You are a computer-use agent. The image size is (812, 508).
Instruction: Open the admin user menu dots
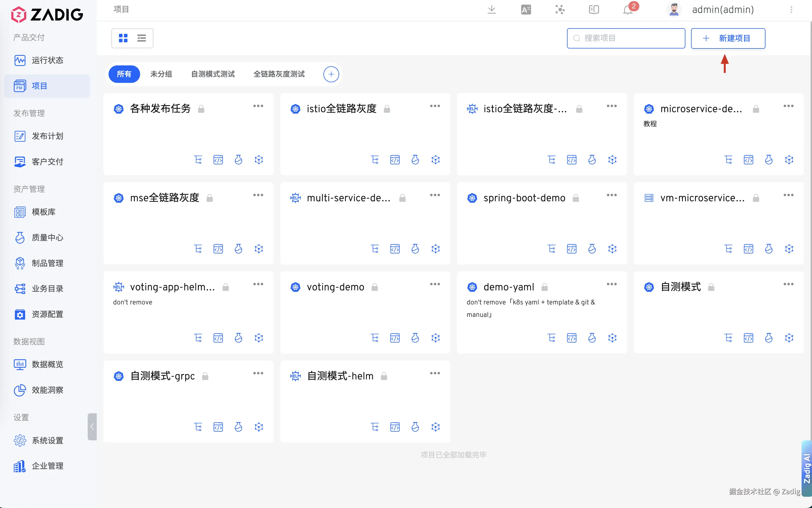(x=791, y=10)
